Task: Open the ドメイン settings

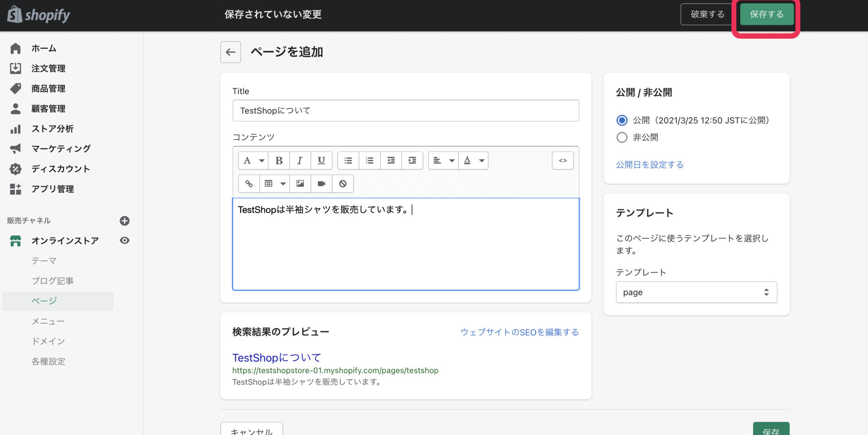Action: coord(48,341)
